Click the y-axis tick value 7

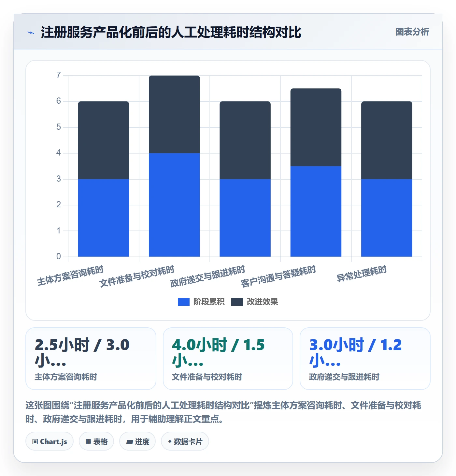[59, 75]
